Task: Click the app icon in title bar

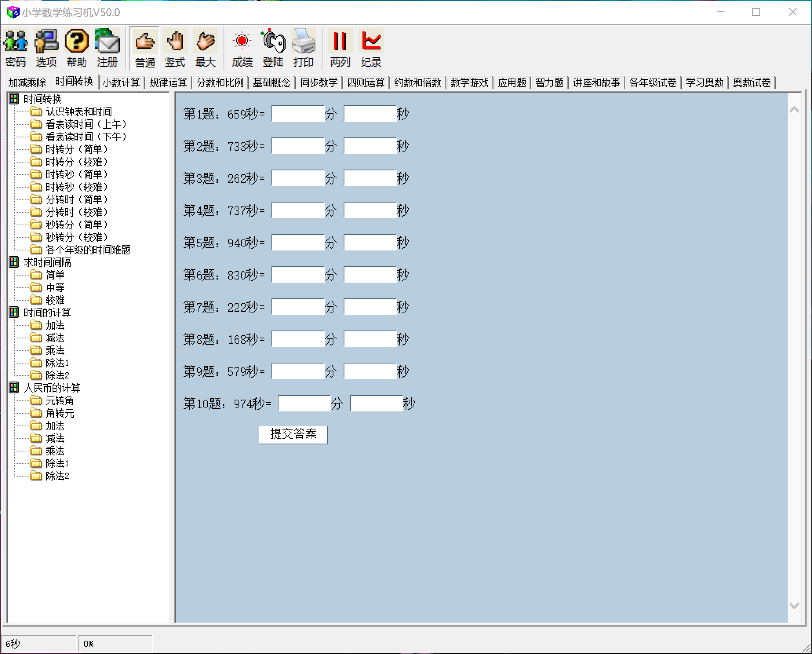Action: tap(13, 12)
